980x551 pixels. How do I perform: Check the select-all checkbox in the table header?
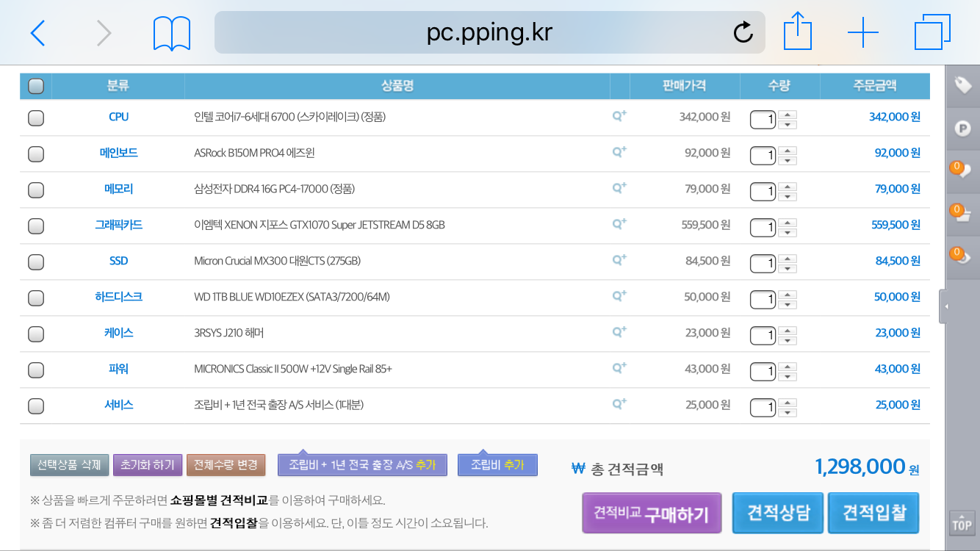[x=35, y=87]
